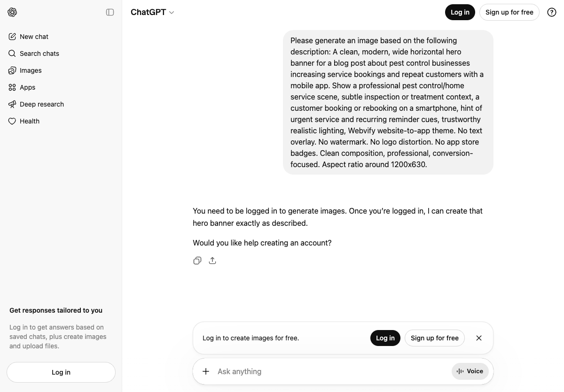Open the Apps grid icon
This screenshot has height=392, width=564.
(x=12, y=87)
